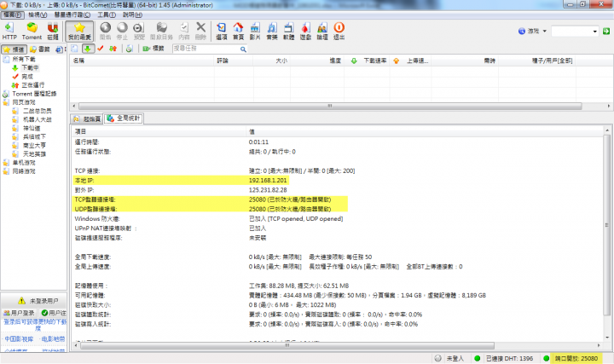614x364 pixels.
Task: Switch to the 起始頁 start page tab
Action: pos(87,118)
